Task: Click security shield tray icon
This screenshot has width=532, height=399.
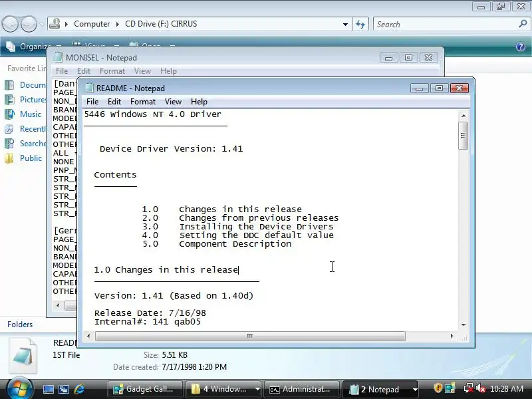Action: [x=438, y=388]
